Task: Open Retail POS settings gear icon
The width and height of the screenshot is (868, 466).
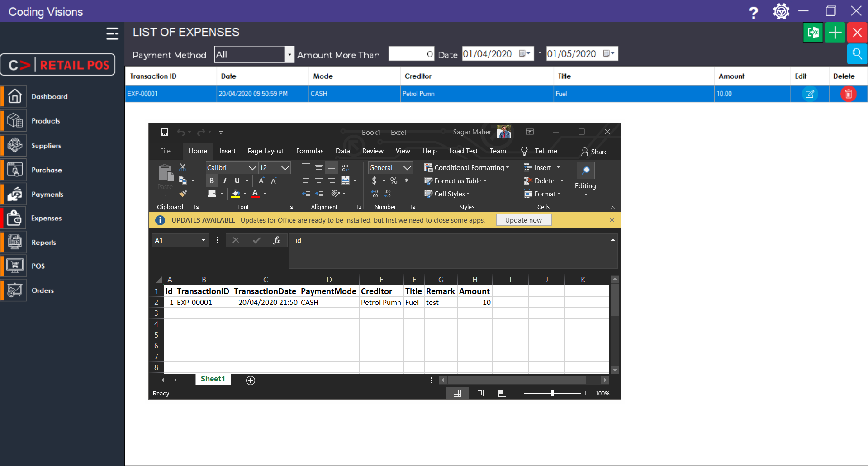Action: tap(781, 11)
